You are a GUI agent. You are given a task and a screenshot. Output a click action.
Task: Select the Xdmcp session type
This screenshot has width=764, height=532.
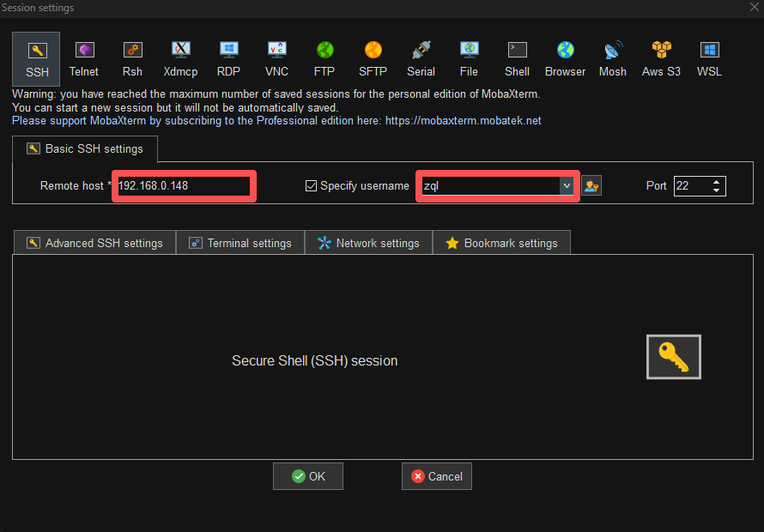[x=180, y=58]
